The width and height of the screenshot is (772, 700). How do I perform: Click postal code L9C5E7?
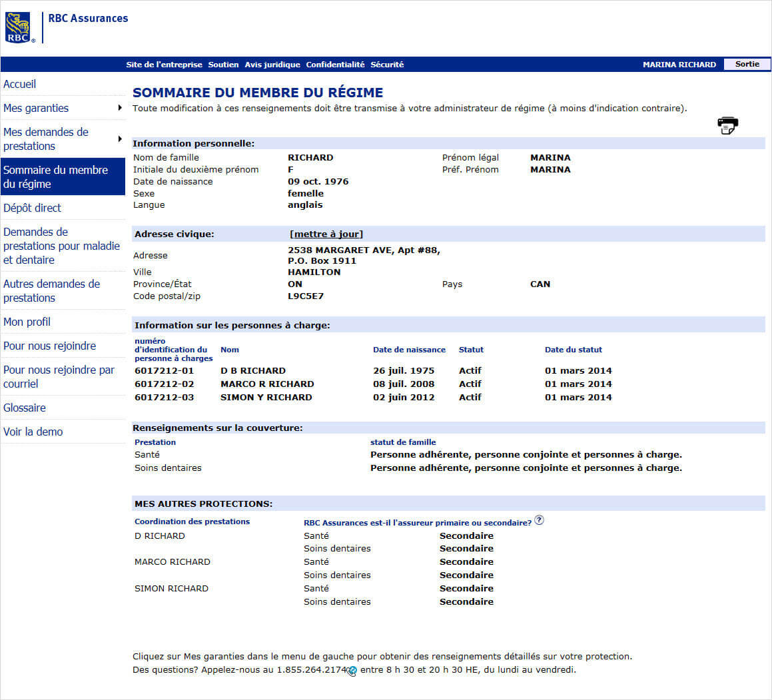(306, 296)
